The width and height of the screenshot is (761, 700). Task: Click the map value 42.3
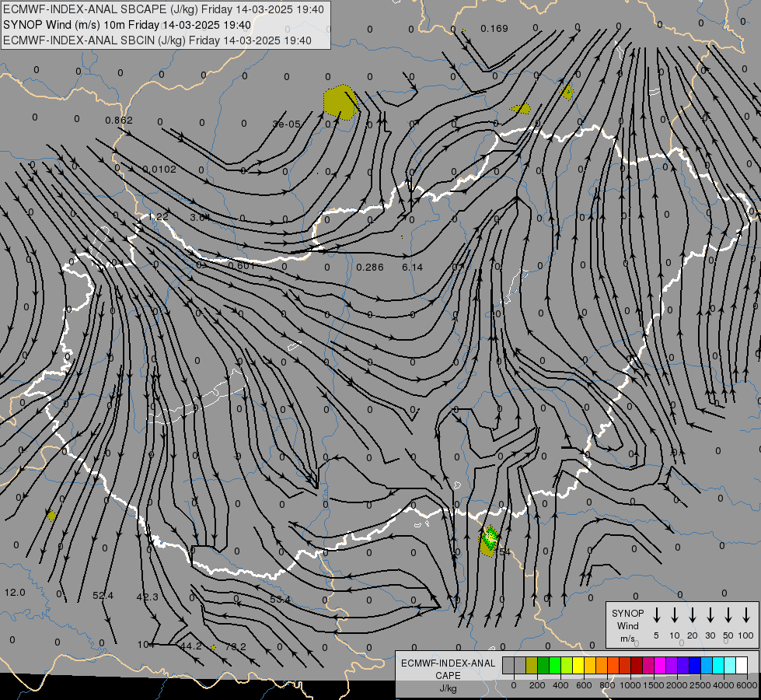tap(147, 597)
